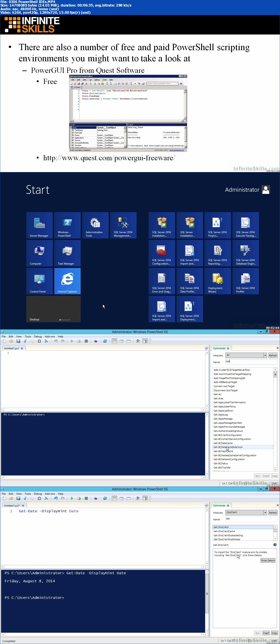Image resolution: width=280 pixels, height=644 pixels.
Task: Toggle Show Script Pane Maximized in empty-script ISE
Action: click(x=128, y=341)
